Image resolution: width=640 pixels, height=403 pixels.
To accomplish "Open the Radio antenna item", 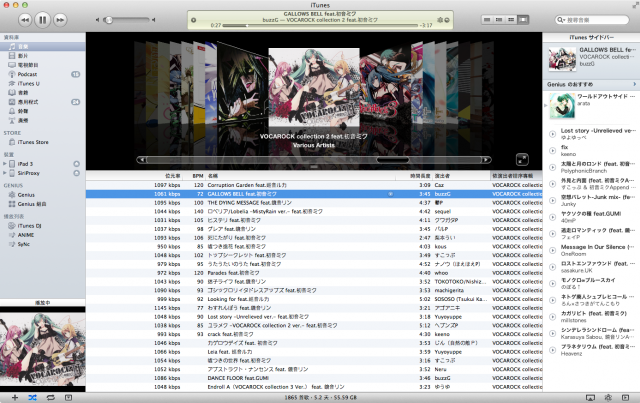I will 42,120.
